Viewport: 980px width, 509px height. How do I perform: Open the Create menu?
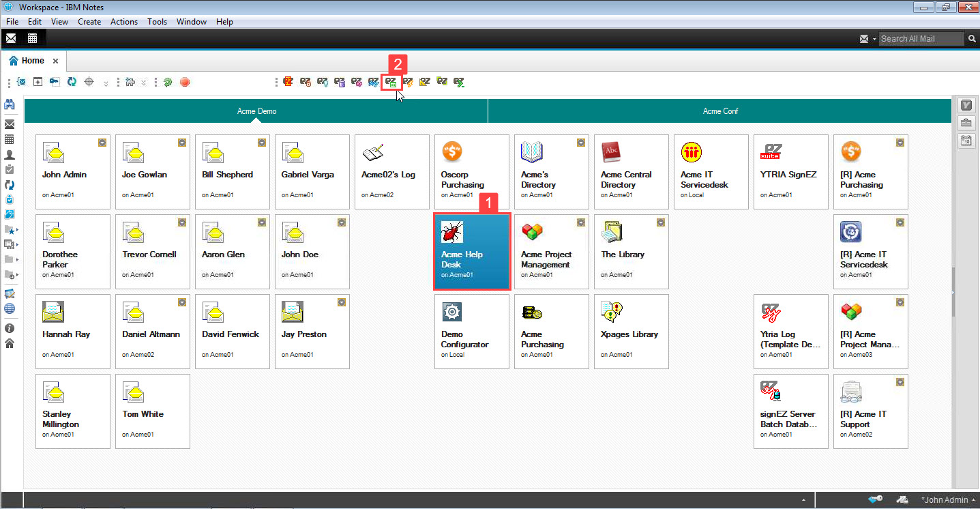coord(89,21)
